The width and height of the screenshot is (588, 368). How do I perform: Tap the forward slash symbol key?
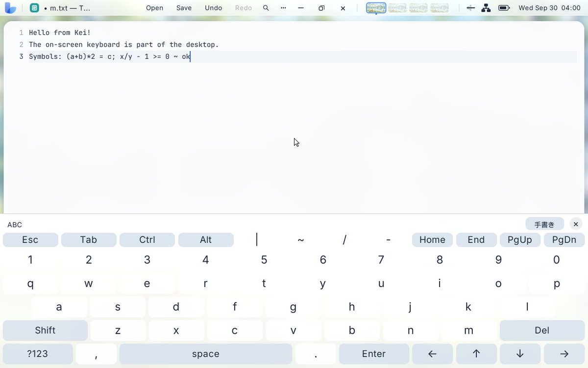pyautogui.click(x=344, y=239)
